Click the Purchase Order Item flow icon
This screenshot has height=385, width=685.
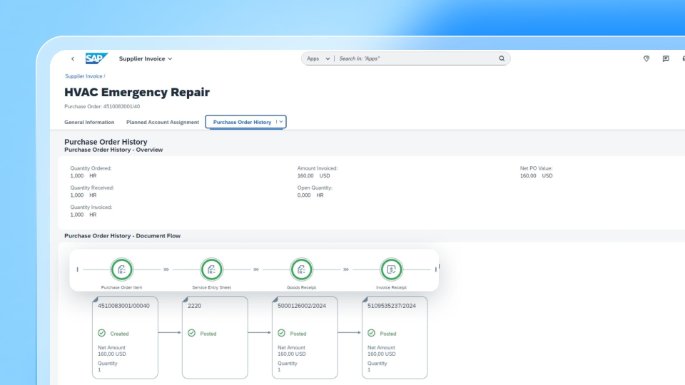121,269
